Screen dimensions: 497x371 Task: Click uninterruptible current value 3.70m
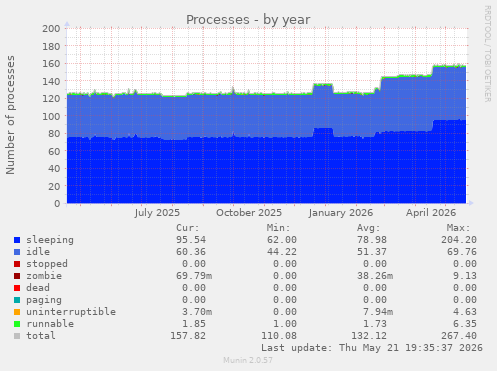pyautogui.click(x=197, y=312)
